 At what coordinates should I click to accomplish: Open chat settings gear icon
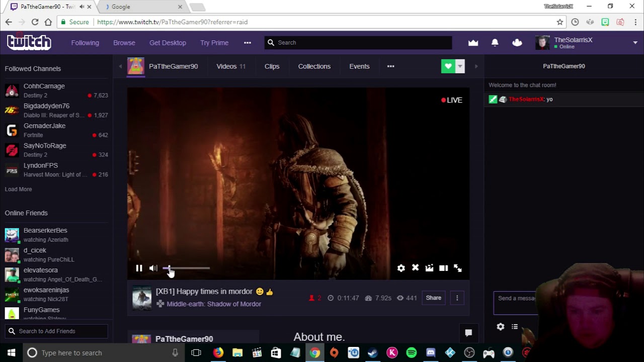pyautogui.click(x=500, y=327)
